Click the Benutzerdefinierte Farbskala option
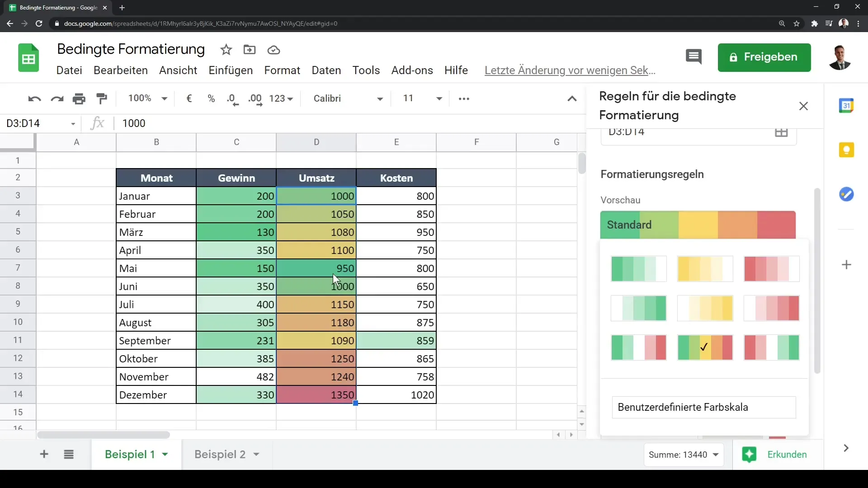The height and width of the screenshot is (488, 868). pyautogui.click(x=703, y=407)
